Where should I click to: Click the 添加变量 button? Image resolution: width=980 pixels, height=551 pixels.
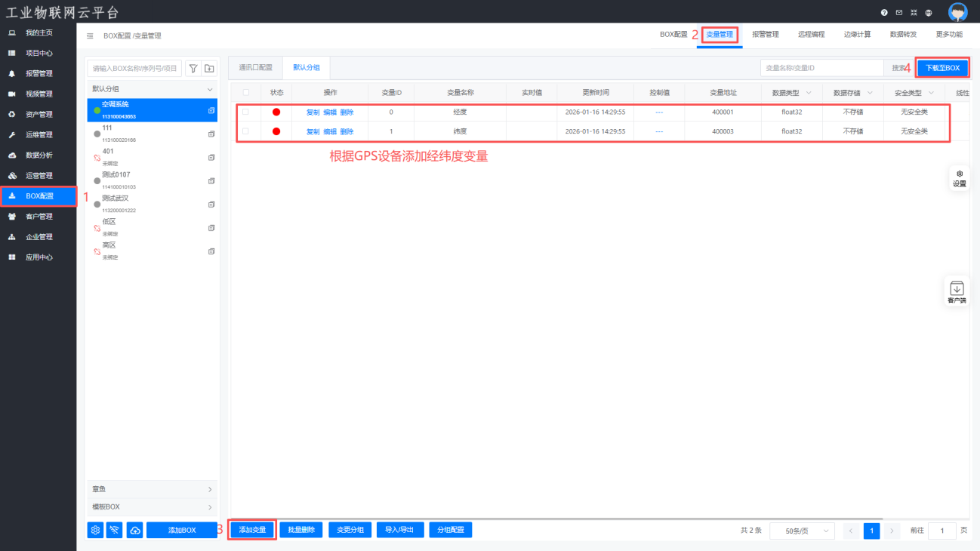tap(252, 530)
